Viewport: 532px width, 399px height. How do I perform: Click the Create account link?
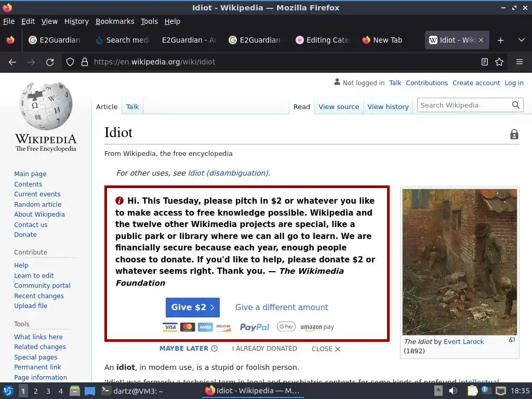click(476, 83)
